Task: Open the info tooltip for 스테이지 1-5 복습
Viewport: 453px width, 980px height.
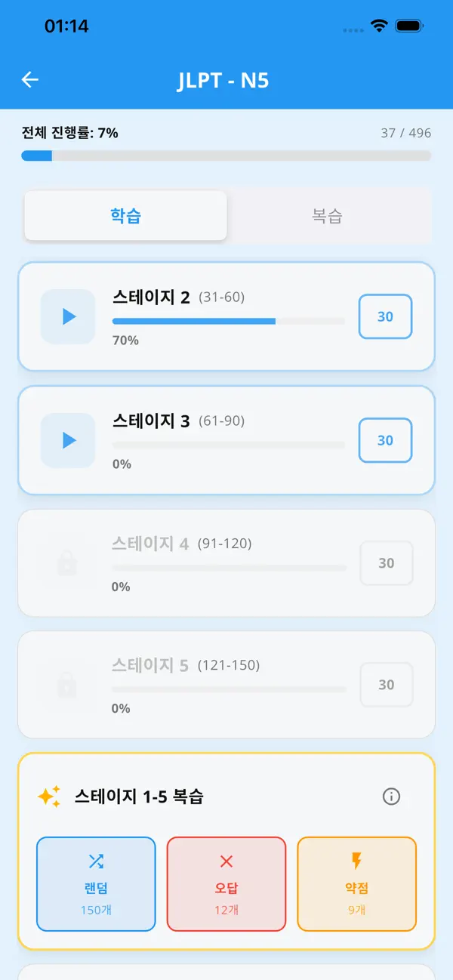Action: point(392,796)
